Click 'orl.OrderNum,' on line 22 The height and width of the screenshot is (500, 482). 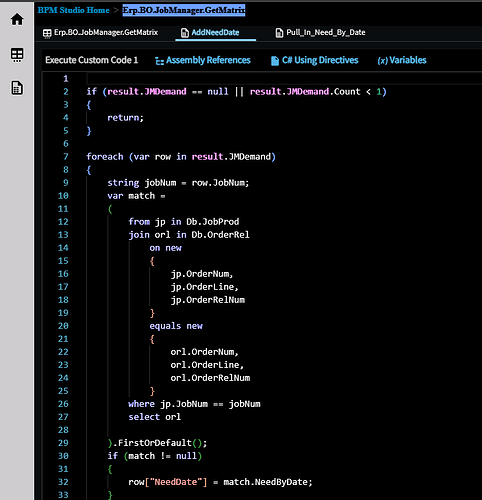pos(205,352)
